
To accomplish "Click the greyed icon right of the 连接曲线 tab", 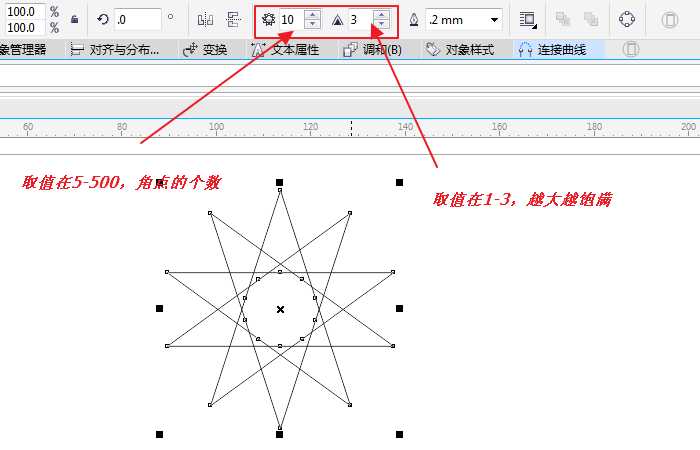I will (x=630, y=49).
